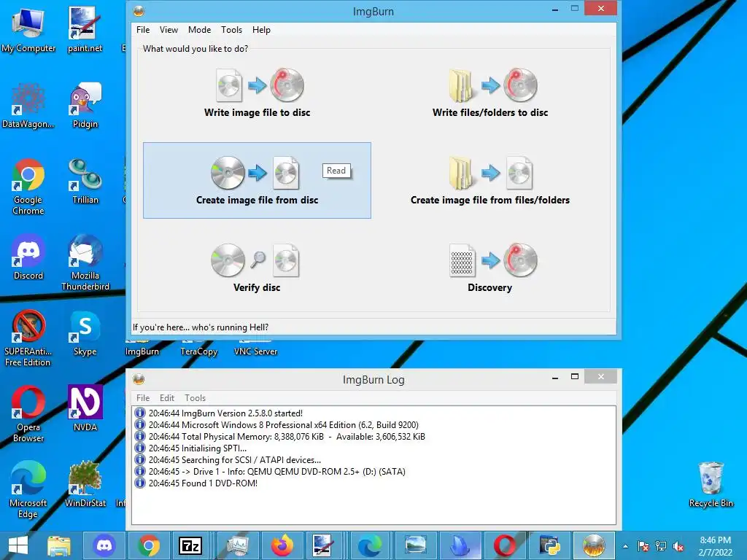Open the Action Center flag icon
This screenshot has width=747, height=560.
tap(643, 546)
